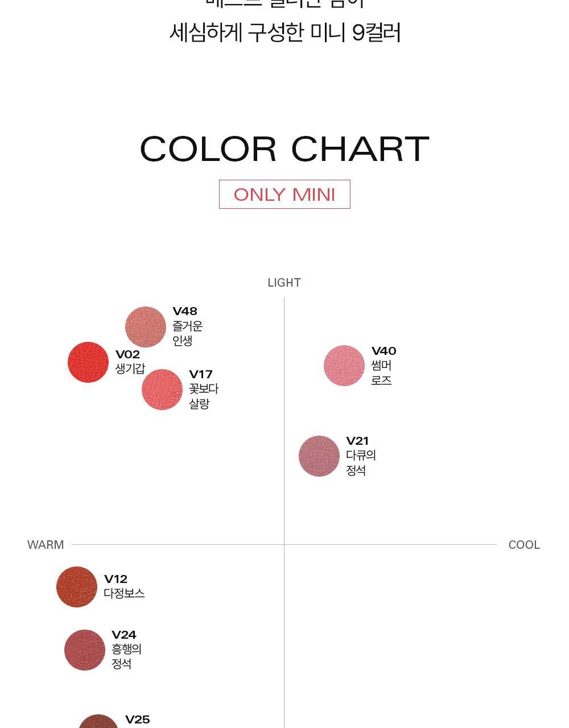Viewport: 569px width, 728px height.
Task: Click the COOL axis label
Action: pos(524,545)
